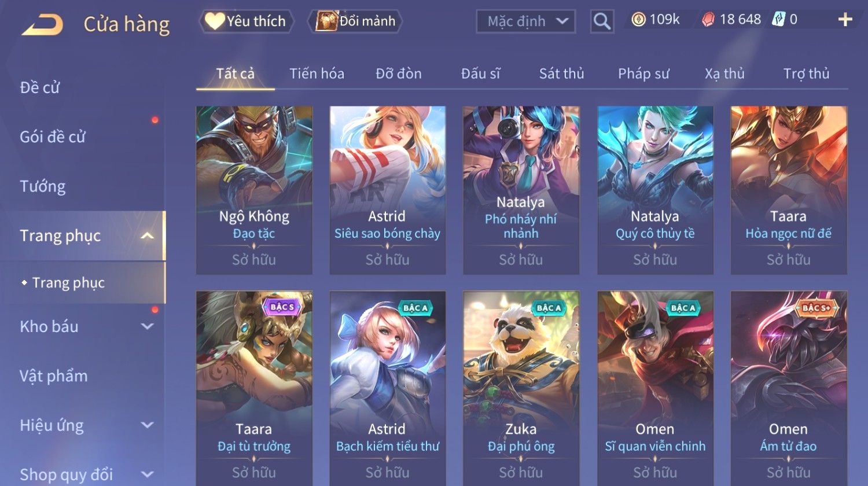Switch to the Sát thủ tab
Viewport: 868px width, 486px height.
561,73
